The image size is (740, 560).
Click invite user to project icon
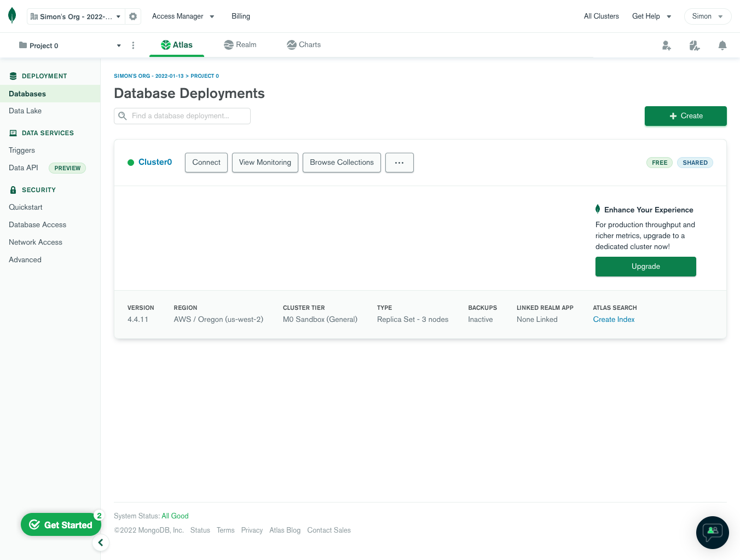pos(666,45)
